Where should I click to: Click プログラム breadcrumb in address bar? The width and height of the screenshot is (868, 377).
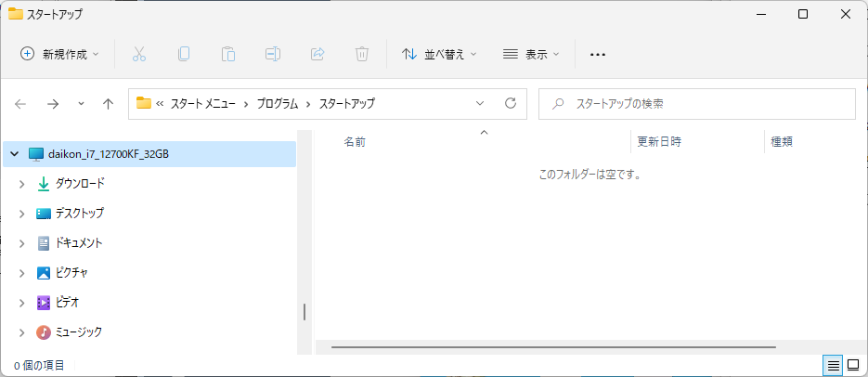click(x=278, y=103)
